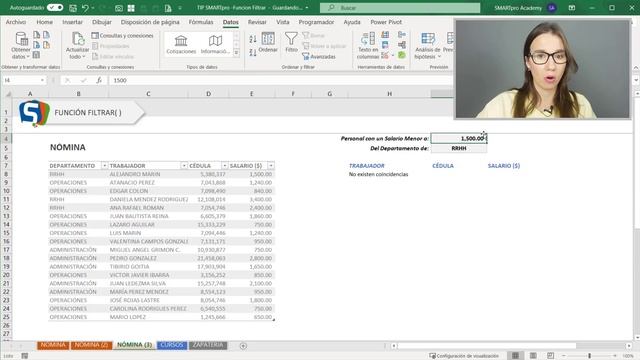Select the Cotizaciones data type

pyautogui.click(x=181, y=44)
